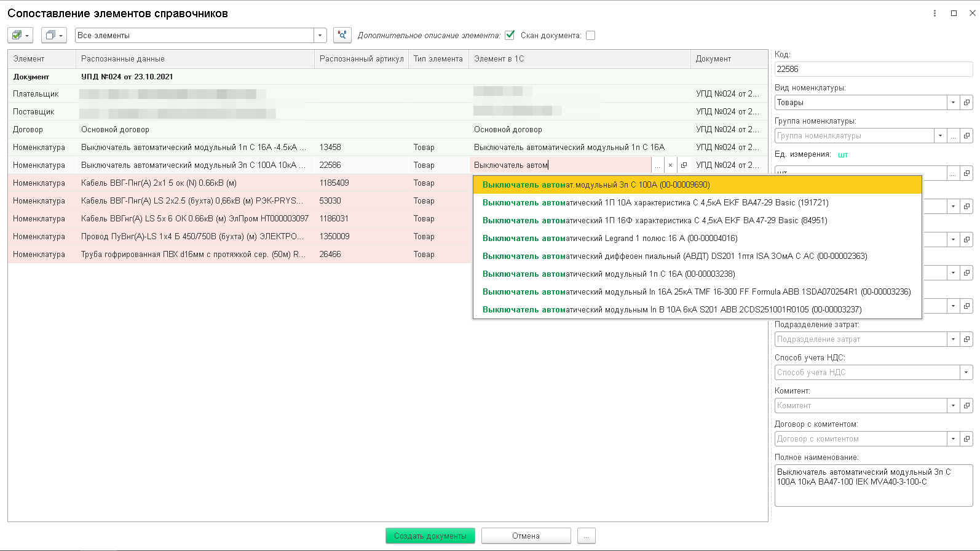This screenshot has height=551, width=980.
Task: Open Группа номенклатуры item form icon
Action: click(966, 136)
